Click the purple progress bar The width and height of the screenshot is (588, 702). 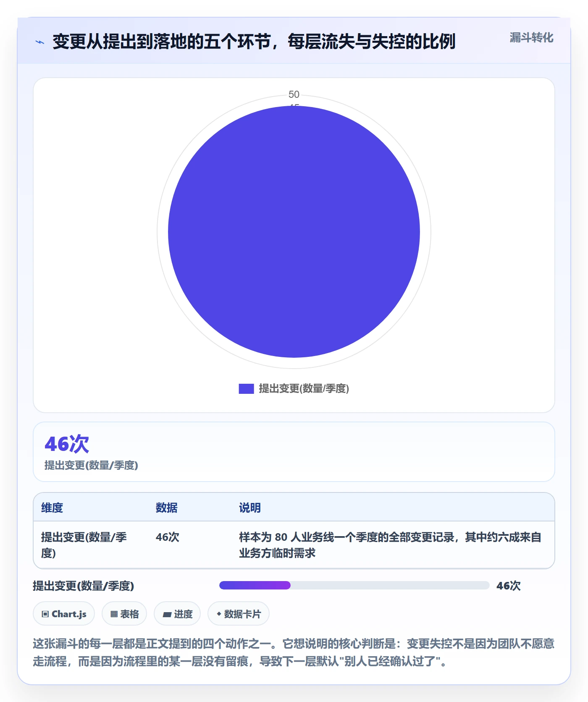255,585
